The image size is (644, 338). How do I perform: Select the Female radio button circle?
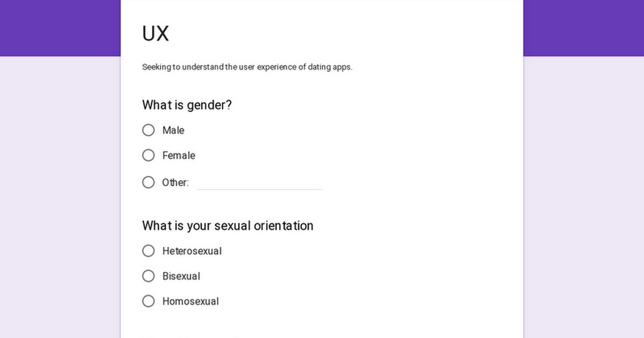pos(149,156)
